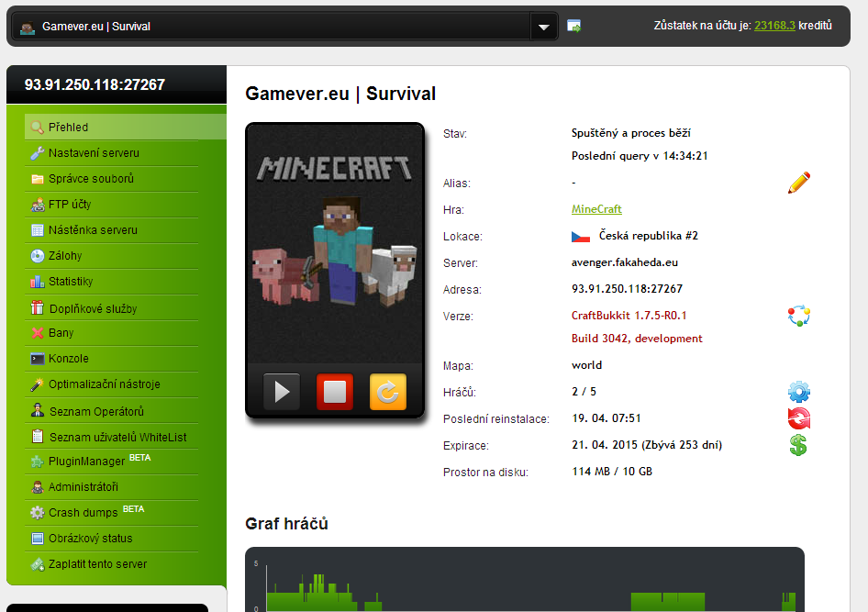Click the money icon for Zaplatit tento server
Viewport: 868px width, 612px height.
(x=37, y=564)
